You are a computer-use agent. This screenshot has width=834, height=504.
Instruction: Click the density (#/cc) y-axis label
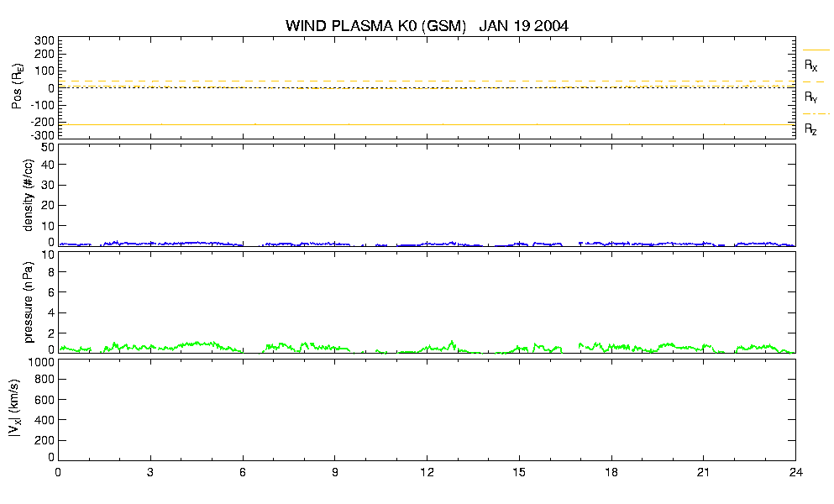click(29, 195)
